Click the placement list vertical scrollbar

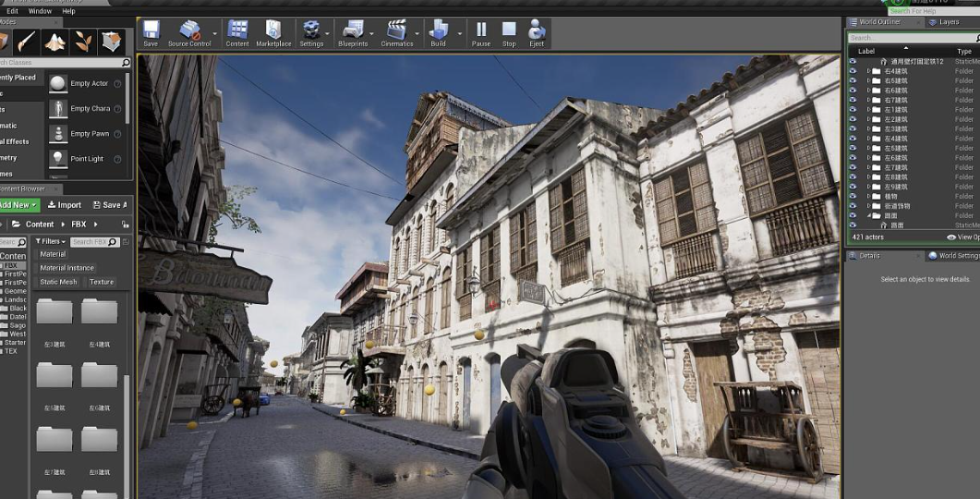tap(128, 97)
